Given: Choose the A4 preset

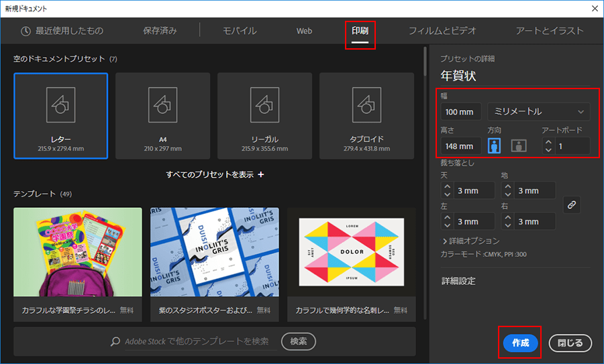Looking at the screenshot, I should (163, 116).
